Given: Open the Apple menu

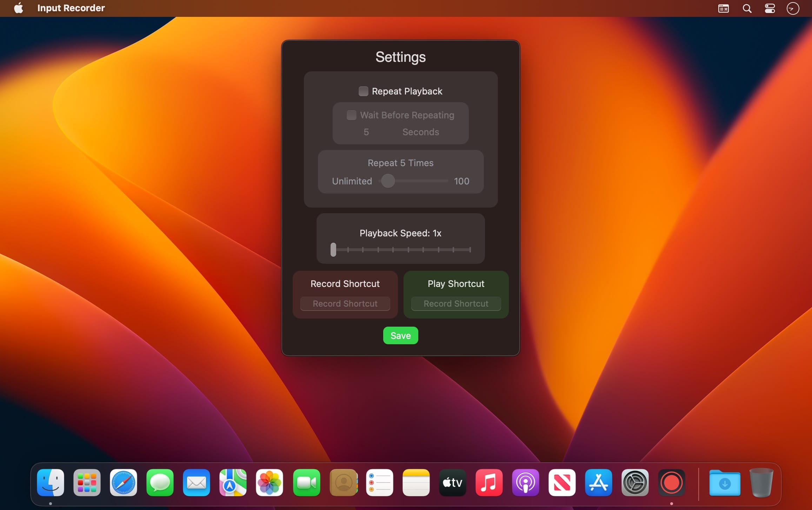Looking at the screenshot, I should 19,8.
